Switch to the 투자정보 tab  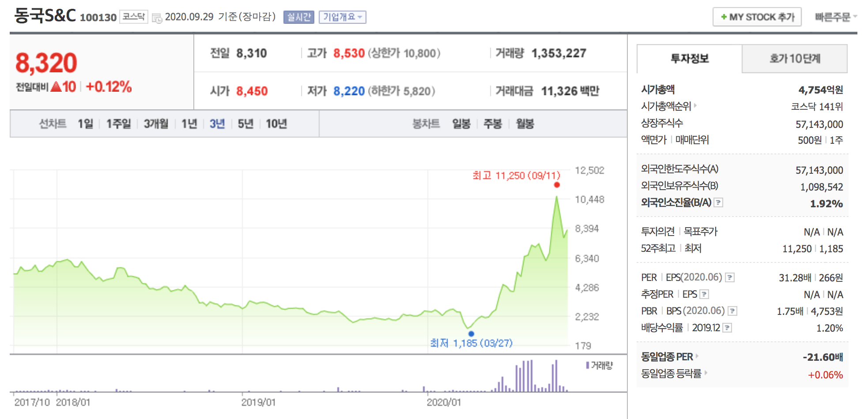click(690, 59)
